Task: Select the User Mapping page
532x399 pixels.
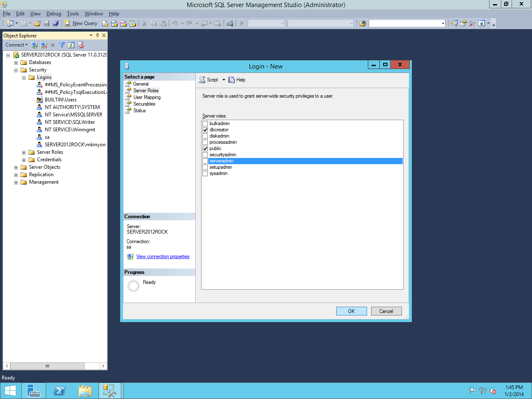Action: click(147, 97)
